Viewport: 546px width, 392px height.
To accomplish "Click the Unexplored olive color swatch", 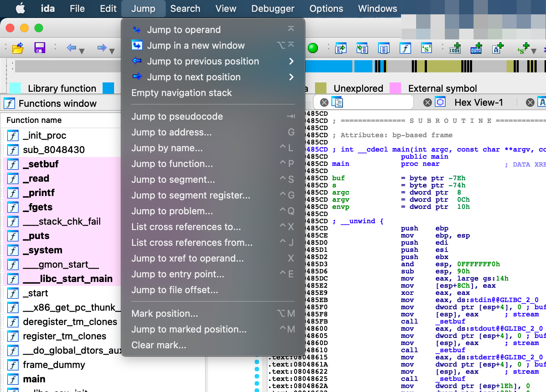I will tap(321, 88).
